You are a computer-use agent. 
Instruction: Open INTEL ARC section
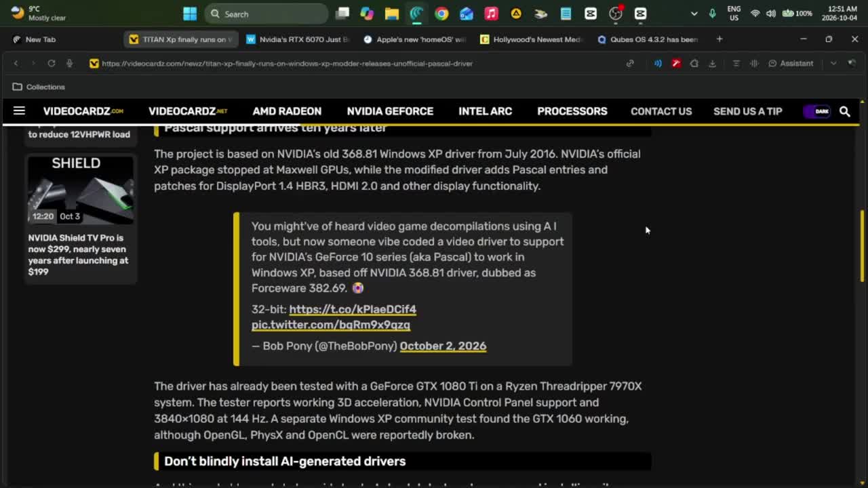pyautogui.click(x=485, y=111)
